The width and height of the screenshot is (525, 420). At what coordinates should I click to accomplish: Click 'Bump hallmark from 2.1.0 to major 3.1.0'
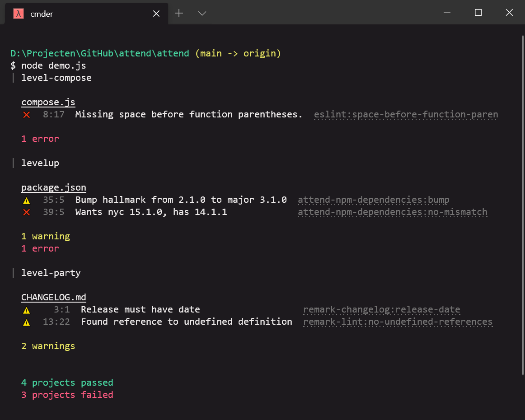(181, 200)
